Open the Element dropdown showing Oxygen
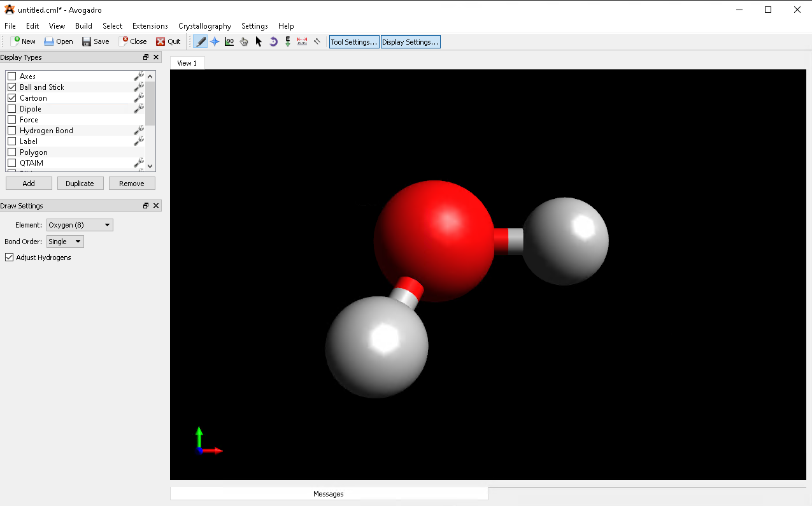This screenshot has height=506, width=812. (80, 225)
